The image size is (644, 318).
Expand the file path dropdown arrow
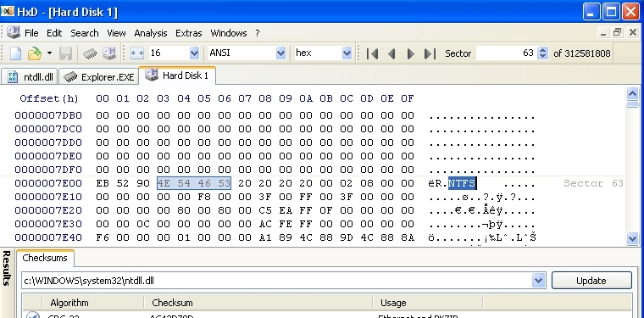538,281
